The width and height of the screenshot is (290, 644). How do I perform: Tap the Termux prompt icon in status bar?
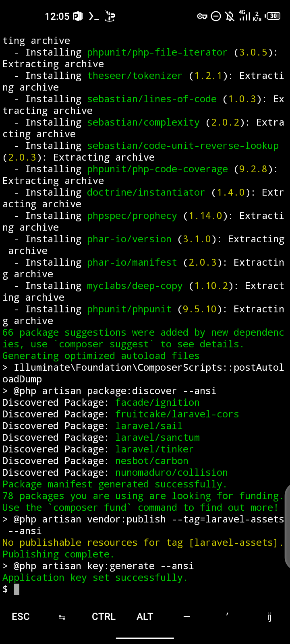94,17
